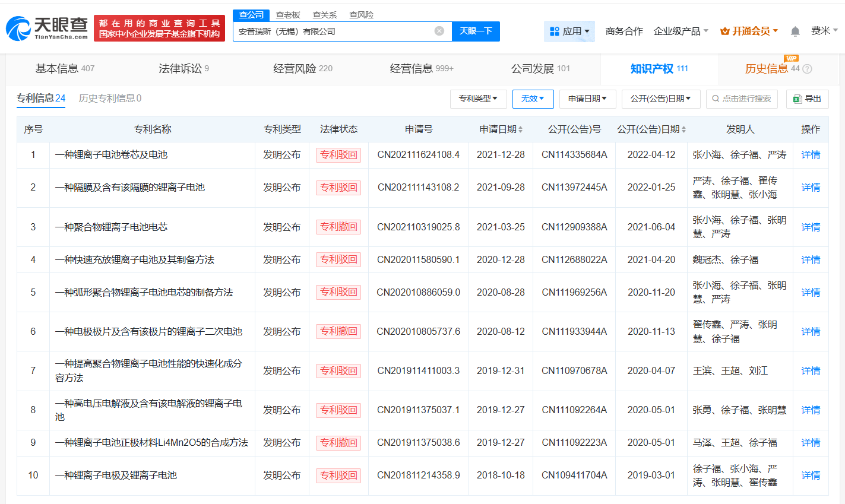Screen dimensions: 845x504
Task: Select the 查关系 search tab
Action: pos(325,15)
